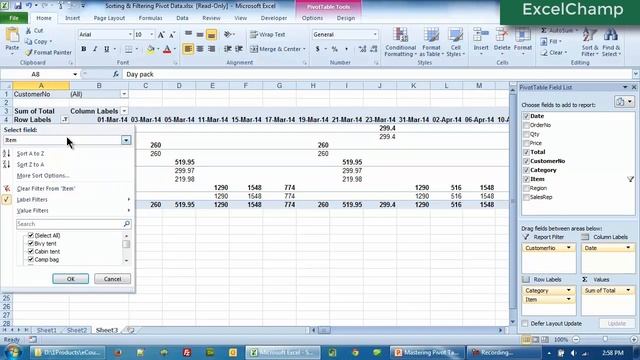Open Sort & Filter
The image size is (640, 360).
click(x=590, y=42)
